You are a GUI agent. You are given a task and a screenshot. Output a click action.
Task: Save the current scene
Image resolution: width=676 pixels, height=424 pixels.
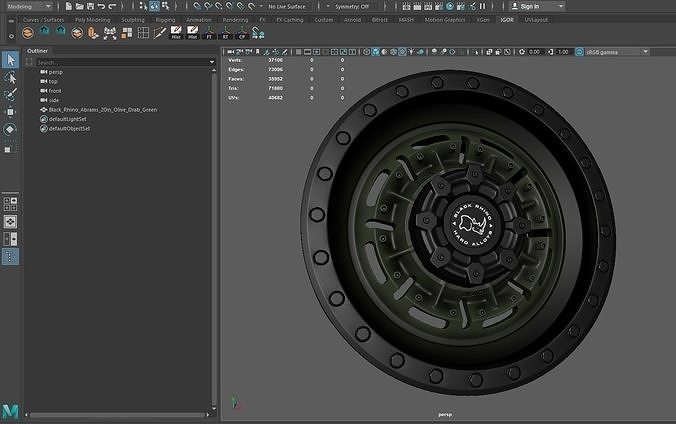pos(91,6)
